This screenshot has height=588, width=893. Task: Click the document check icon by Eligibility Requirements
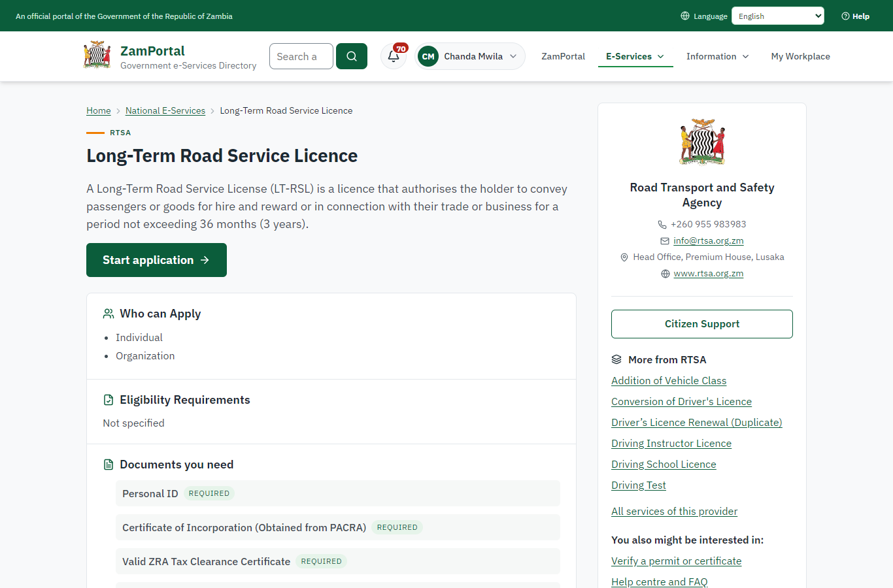tap(109, 400)
